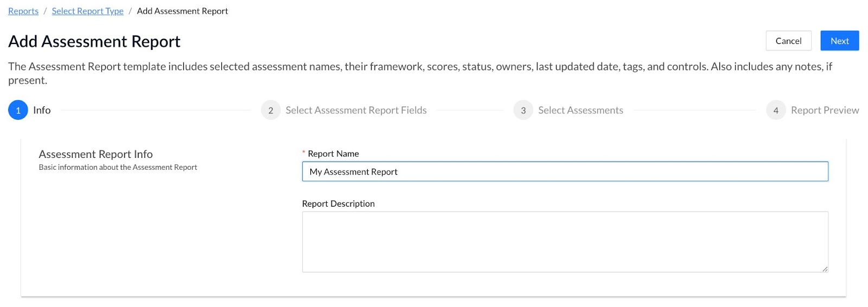
Task: Click the Next button
Action: (839, 41)
